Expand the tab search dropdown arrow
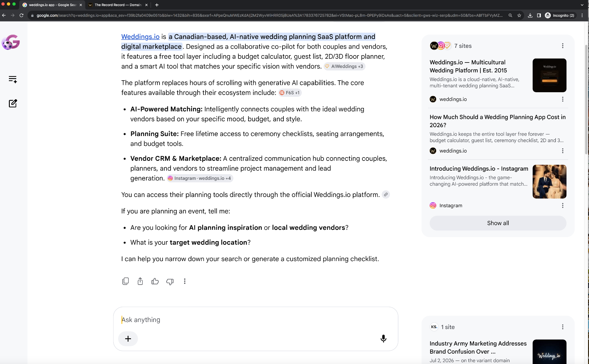This screenshot has height=364, width=589. (582, 5)
